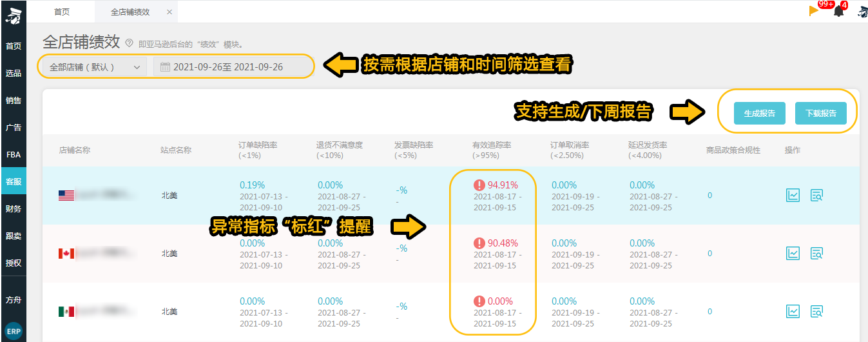Open the 跟卖 sidebar menu item
This screenshot has width=868, height=342.
[x=14, y=236]
